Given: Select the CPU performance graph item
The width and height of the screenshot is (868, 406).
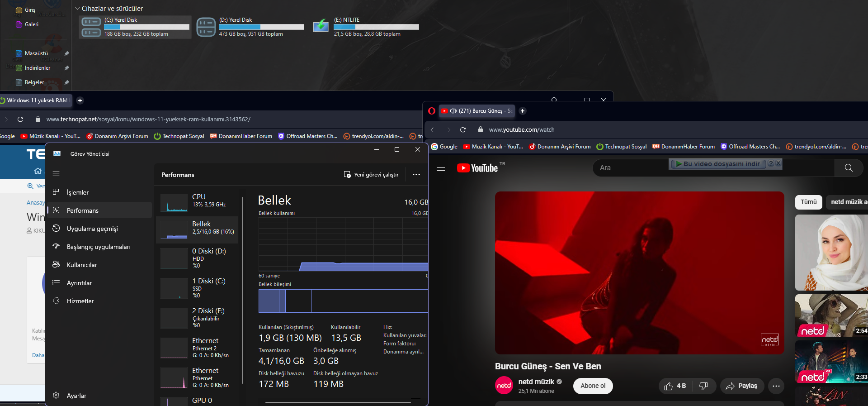Looking at the screenshot, I should point(197,201).
